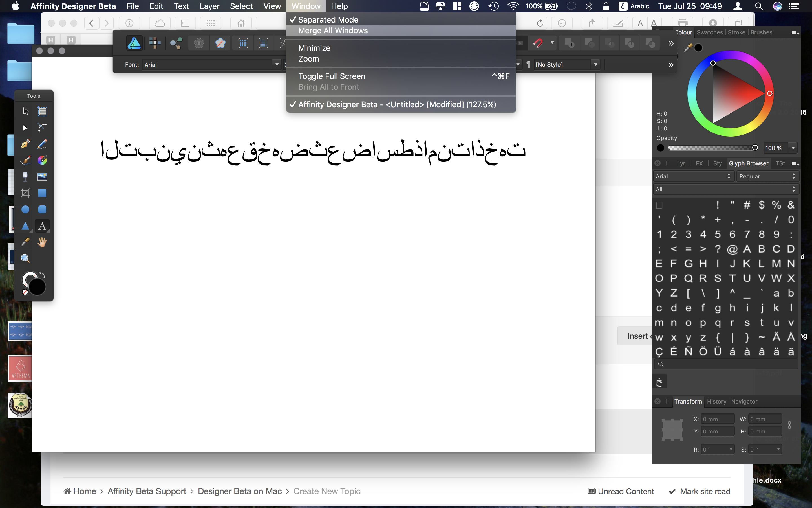This screenshot has width=812, height=508.
Task: Open the Shear S value dropdown
Action: tap(778, 449)
